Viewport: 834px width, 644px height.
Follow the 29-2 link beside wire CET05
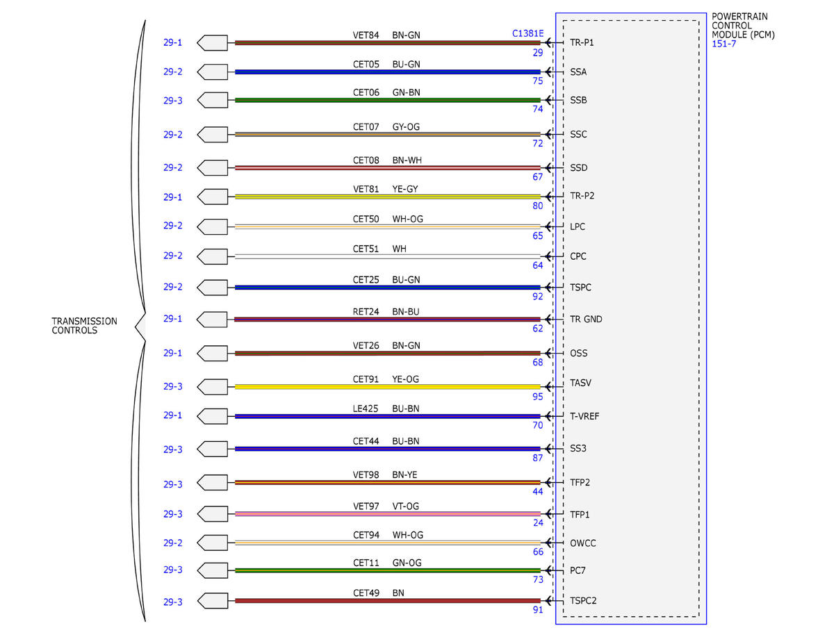(173, 72)
